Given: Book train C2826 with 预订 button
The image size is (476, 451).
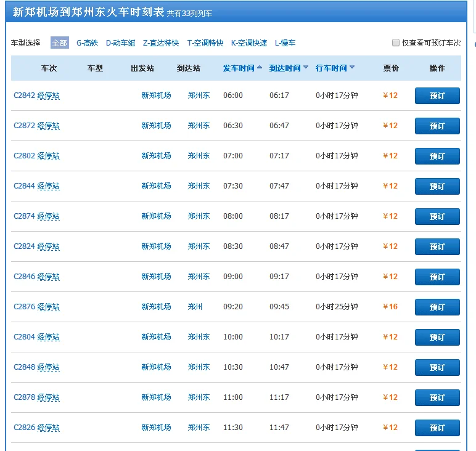Looking at the screenshot, I should coord(437,428).
